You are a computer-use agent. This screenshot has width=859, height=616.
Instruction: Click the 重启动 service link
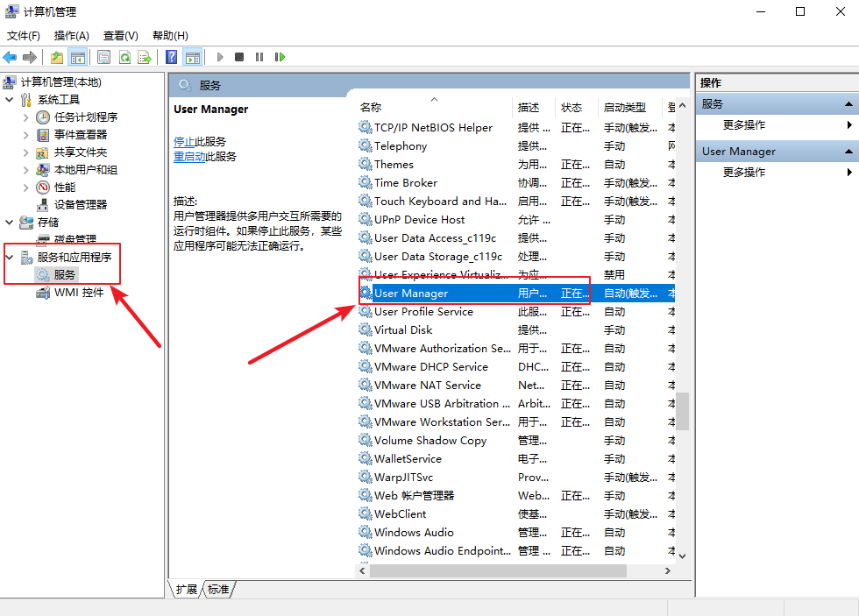tap(189, 156)
